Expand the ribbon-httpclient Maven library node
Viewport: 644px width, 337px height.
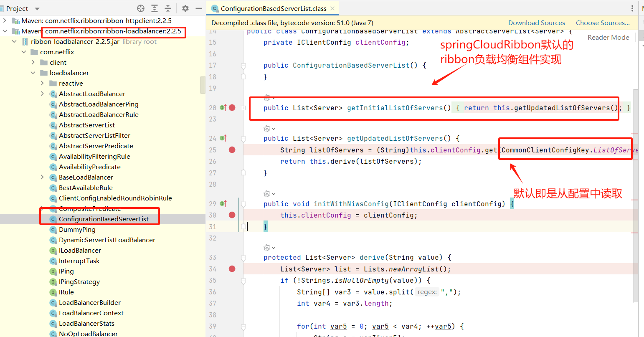click(x=5, y=20)
